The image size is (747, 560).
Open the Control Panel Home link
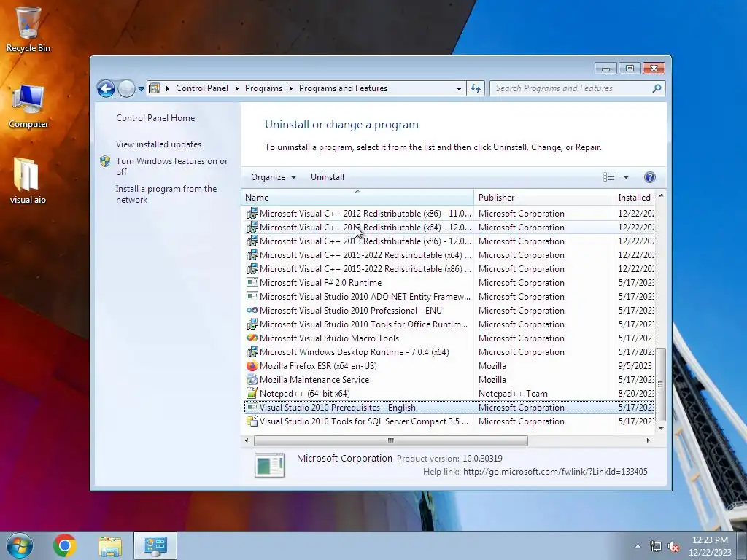click(155, 118)
